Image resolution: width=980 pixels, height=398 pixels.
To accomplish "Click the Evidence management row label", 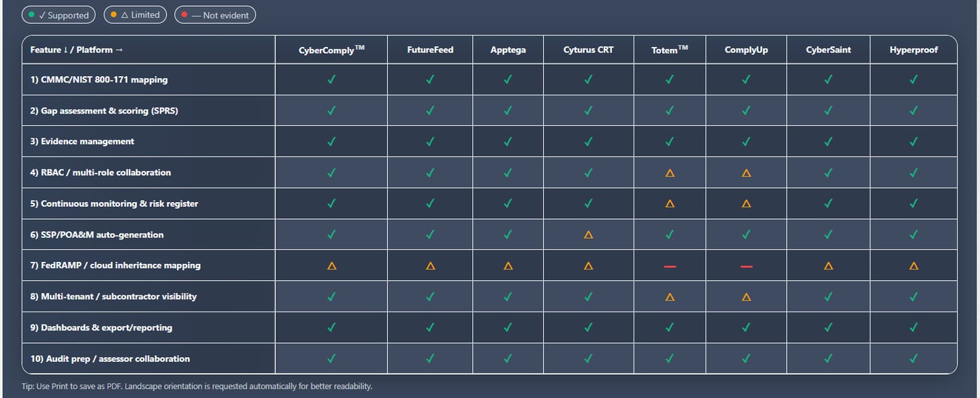I will coord(82,142).
